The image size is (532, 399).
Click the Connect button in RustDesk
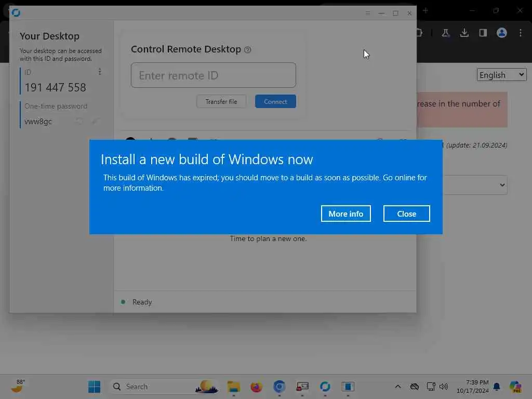[x=275, y=101]
